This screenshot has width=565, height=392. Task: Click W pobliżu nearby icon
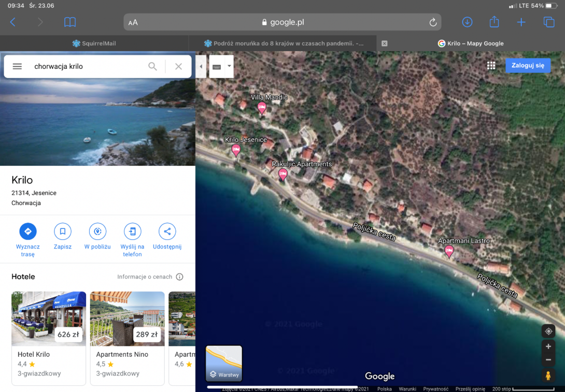point(97,231)
